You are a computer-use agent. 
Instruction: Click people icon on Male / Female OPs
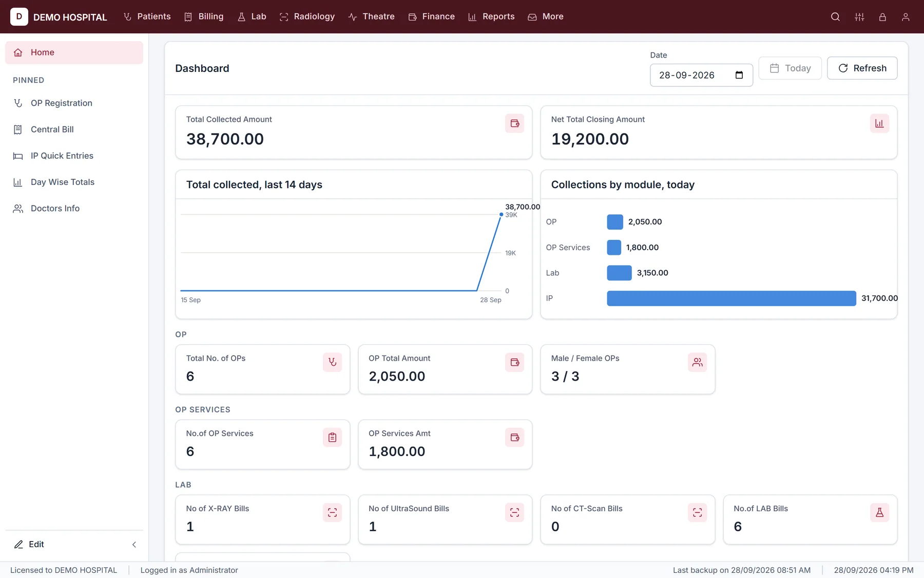pos(697,362)
